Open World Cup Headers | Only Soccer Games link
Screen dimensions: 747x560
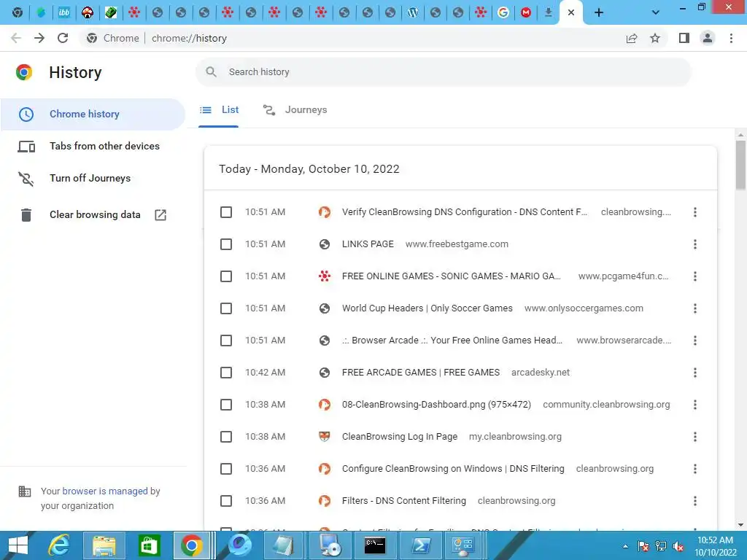427,308
